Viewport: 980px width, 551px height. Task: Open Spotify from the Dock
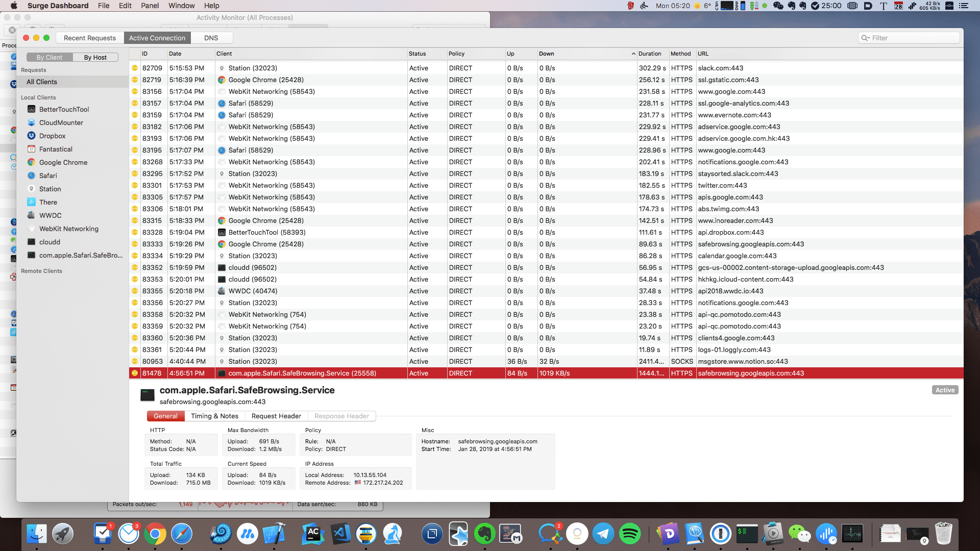629,534
